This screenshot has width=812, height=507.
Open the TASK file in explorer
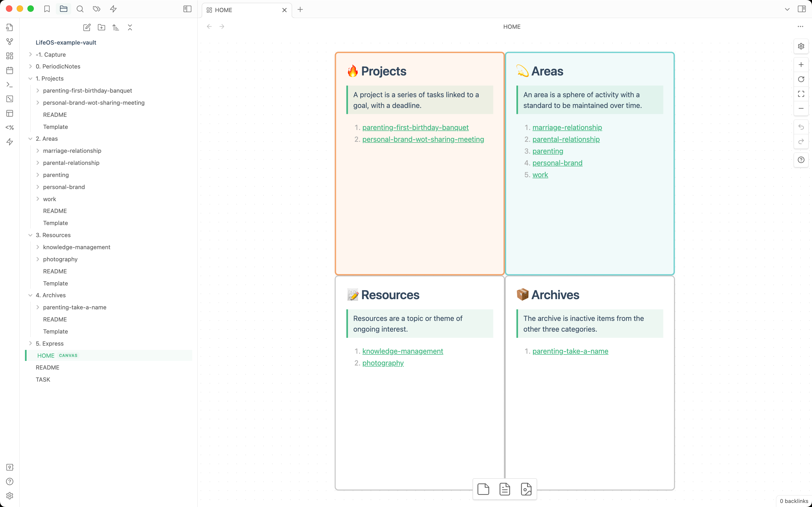click(x=43, y=380)
